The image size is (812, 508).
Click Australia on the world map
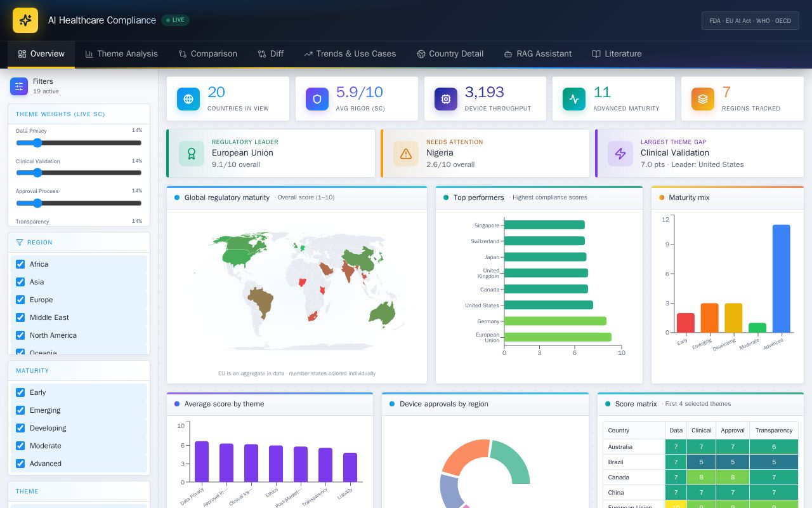tap(383, 314)
